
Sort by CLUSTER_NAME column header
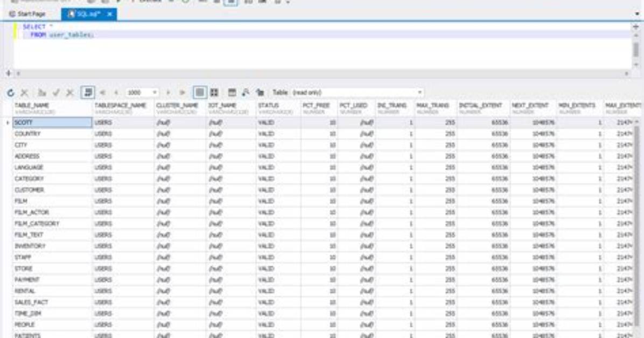point(180,108)
